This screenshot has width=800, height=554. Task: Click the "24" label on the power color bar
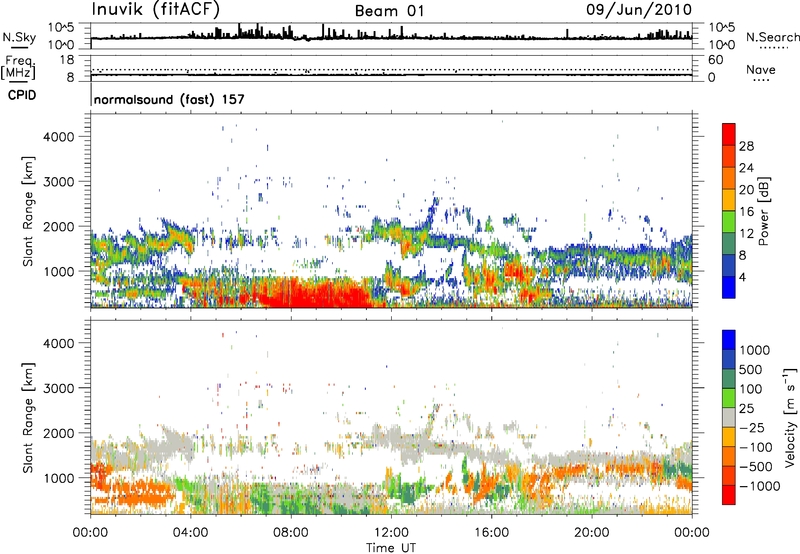tap(746, 168)
